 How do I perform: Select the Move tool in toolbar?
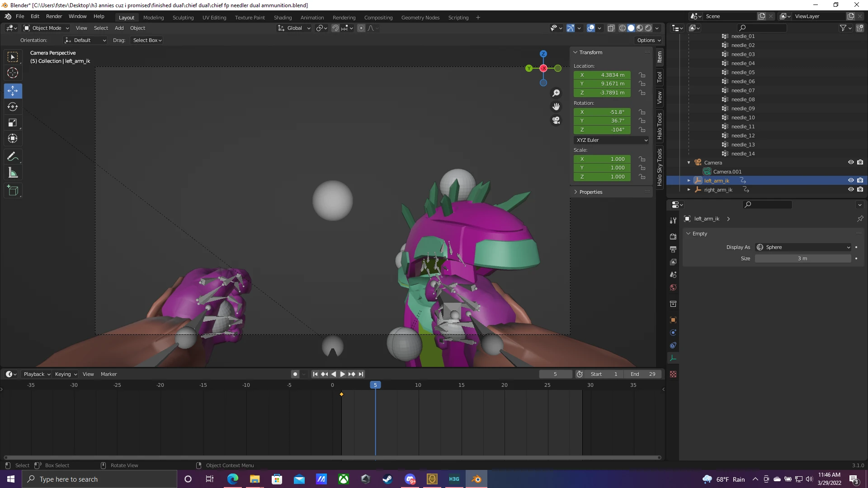(13, 89)
